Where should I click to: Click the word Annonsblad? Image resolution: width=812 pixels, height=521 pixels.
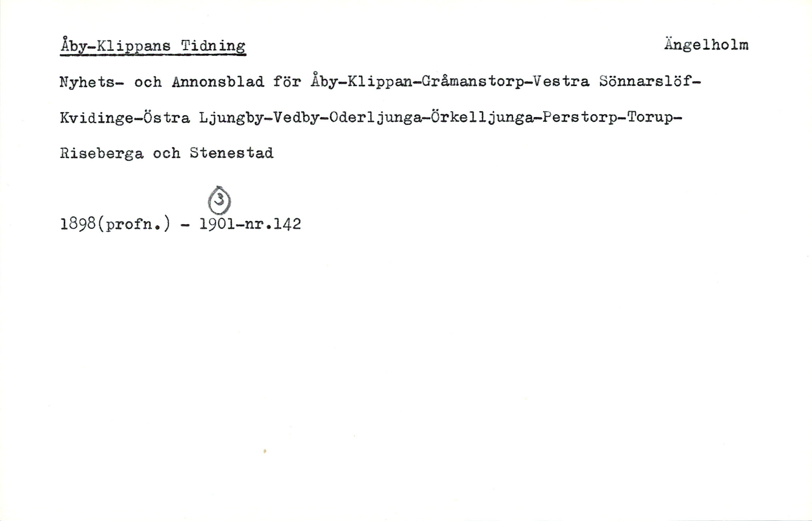tap(218, 82)
